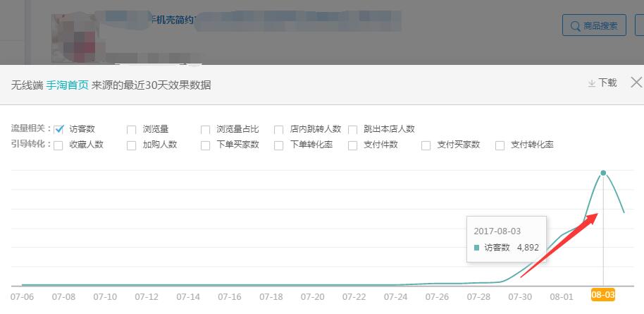Image resolution: width=644 pixels, height=314 pixels.
Task: Close the 30-day data dialog
Action: [636, 83]
